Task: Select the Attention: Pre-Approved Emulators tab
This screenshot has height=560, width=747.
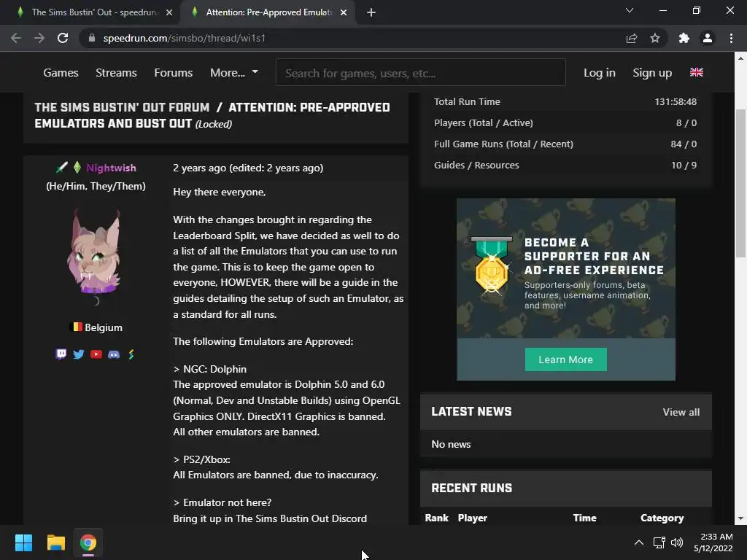Action: tap(268, 12)
